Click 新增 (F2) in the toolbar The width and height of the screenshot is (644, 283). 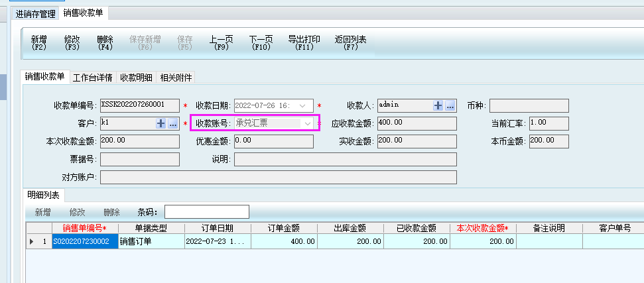point(39,42)
